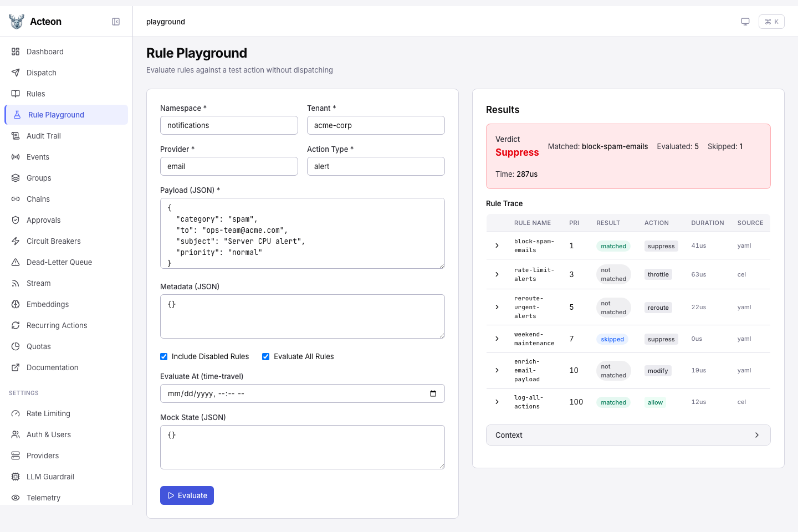Toggle the Evaluate All Rules checkbox

[266, 357]
